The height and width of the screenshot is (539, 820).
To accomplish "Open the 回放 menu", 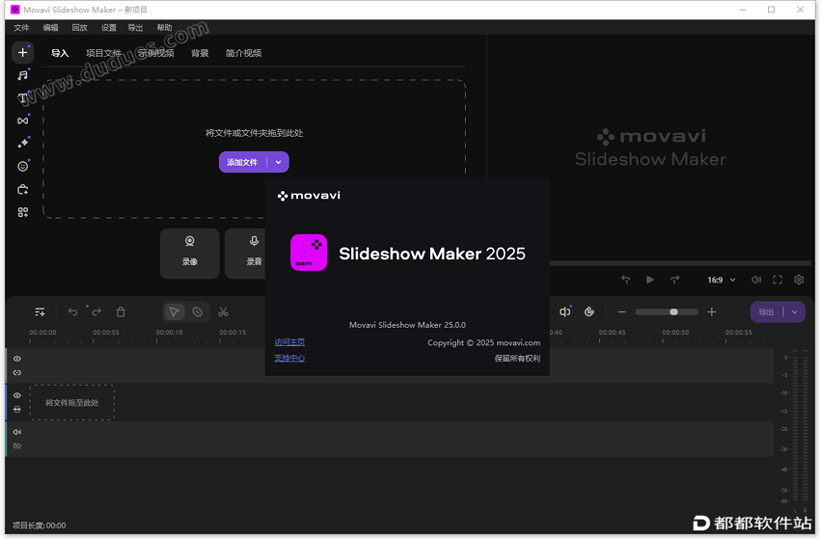I will pyautogui.click(x=79, y=28).
